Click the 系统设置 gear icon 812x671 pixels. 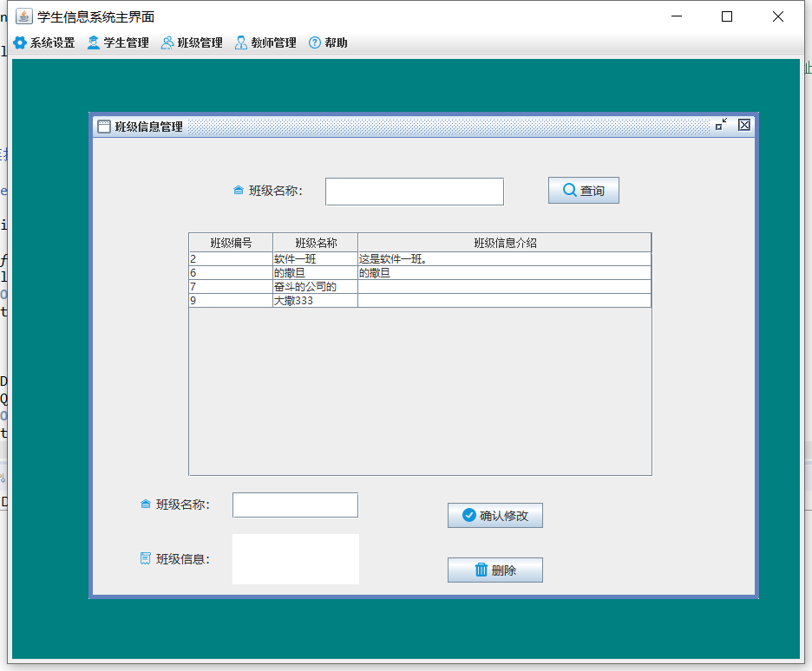tap(20, 41)
